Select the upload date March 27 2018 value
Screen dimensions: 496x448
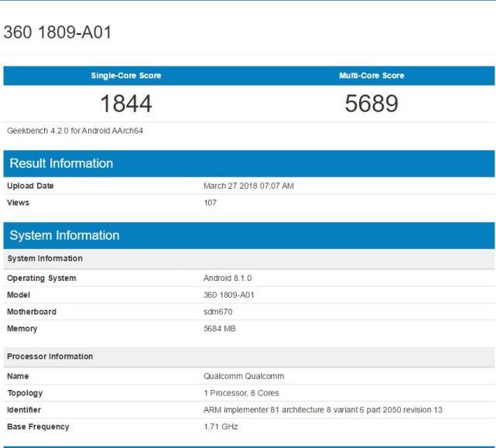click(248, 186)
